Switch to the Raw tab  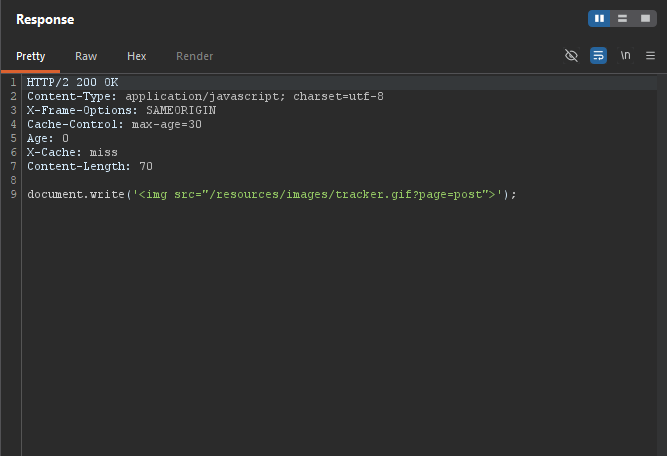[x=86, y=56]
